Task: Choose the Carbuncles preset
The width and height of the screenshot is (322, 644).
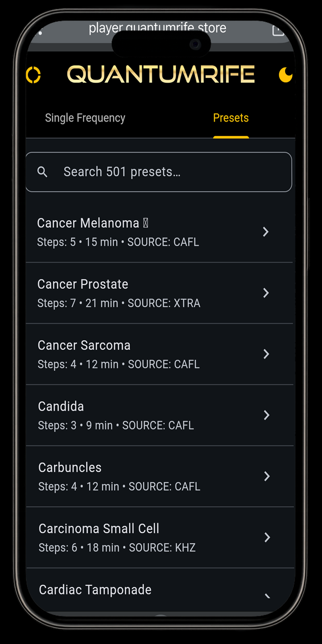Action: pyautogui.click(x=70, y=468)
